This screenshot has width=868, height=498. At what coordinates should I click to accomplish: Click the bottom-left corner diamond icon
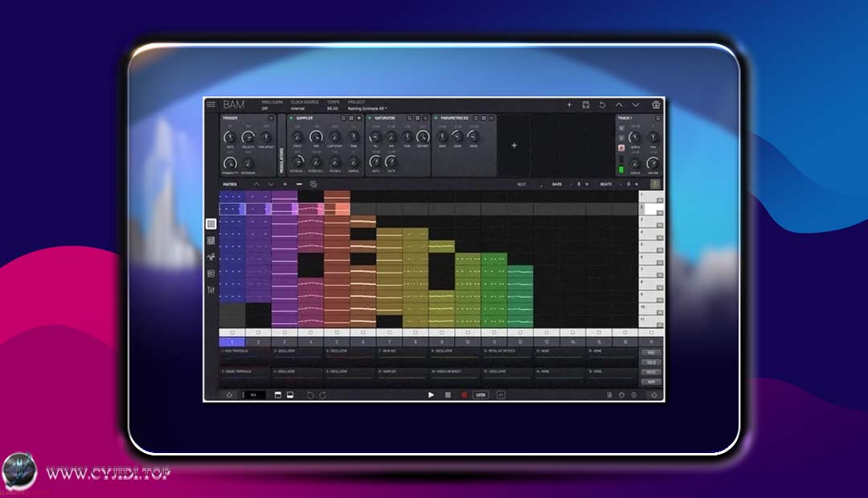click(229, 394)
